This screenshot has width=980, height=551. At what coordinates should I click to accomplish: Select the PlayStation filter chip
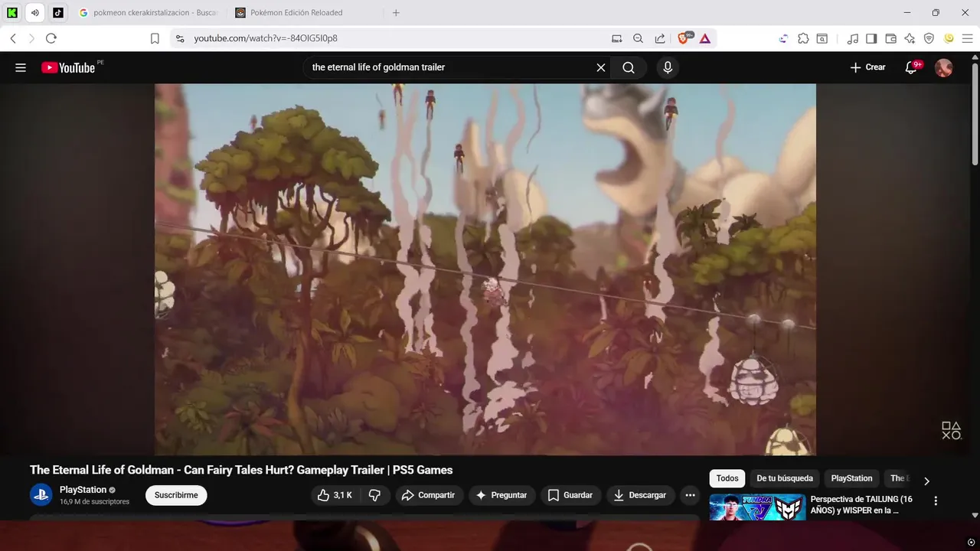click(851, 478)
